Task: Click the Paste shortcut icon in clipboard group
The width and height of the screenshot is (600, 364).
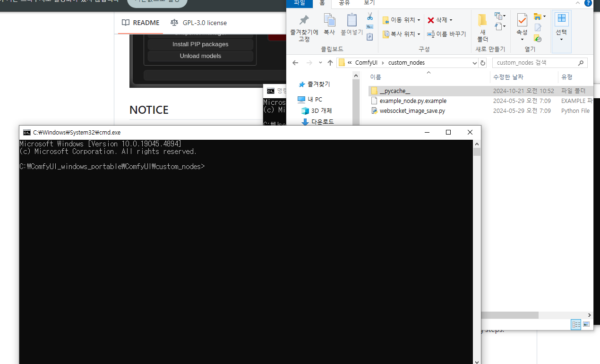Action: [x=370, y=36]
